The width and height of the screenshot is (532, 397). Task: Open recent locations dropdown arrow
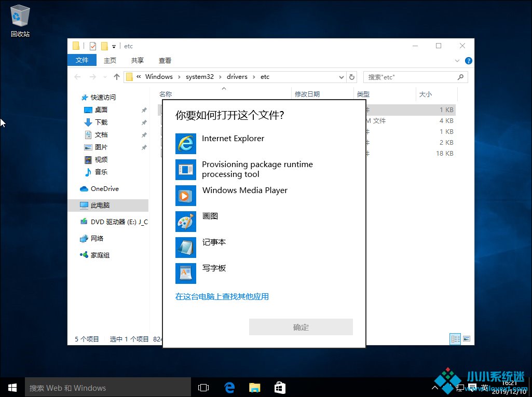point(105,77)
